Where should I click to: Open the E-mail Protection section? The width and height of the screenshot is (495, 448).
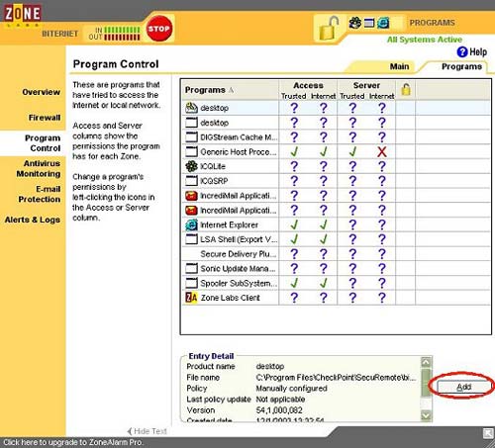[40, 194]
